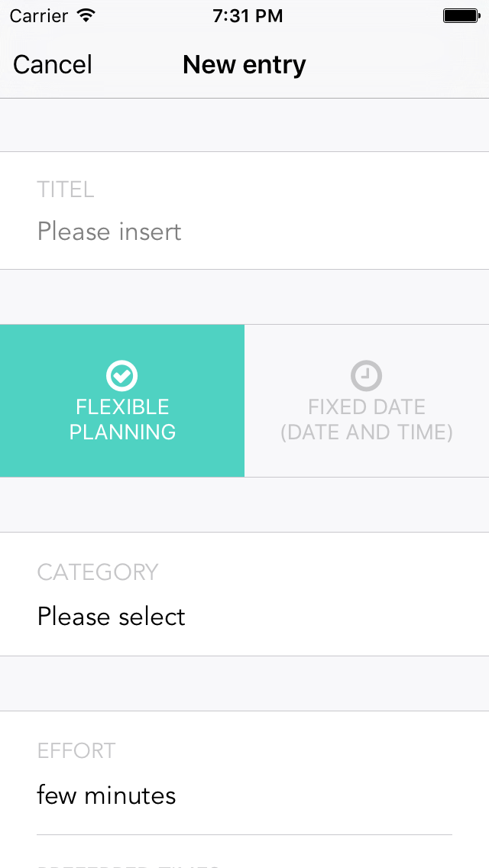Screen dimensions: 489x868
Task: Click the TITEL field label
Action: [66, 189]
